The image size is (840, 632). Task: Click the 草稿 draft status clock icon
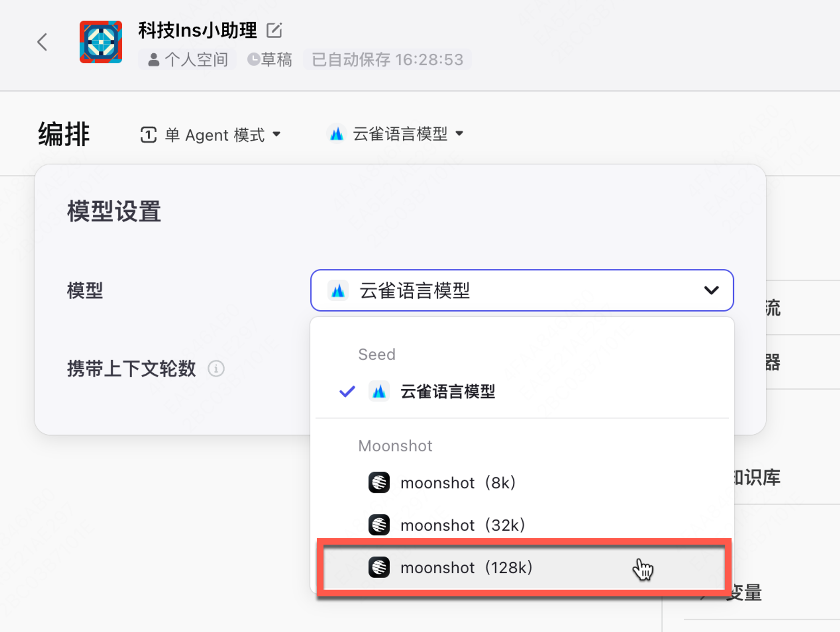click(253, 59)
